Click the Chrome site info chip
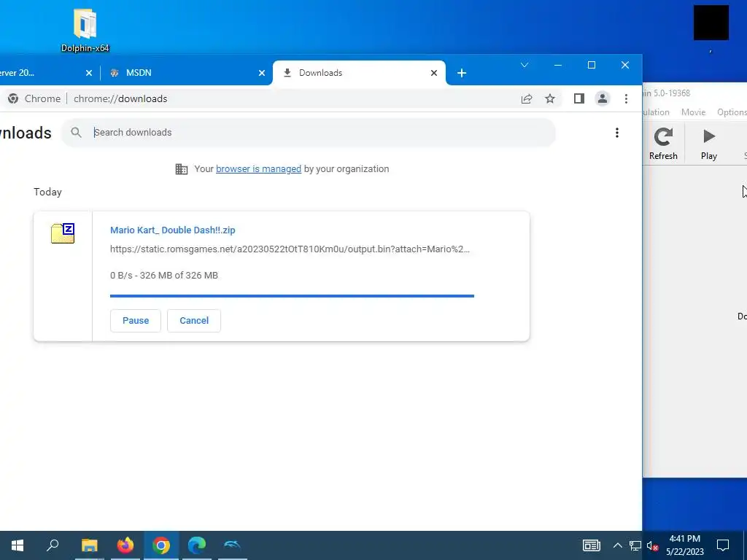747x560 pixels. (x=34, y=98)
